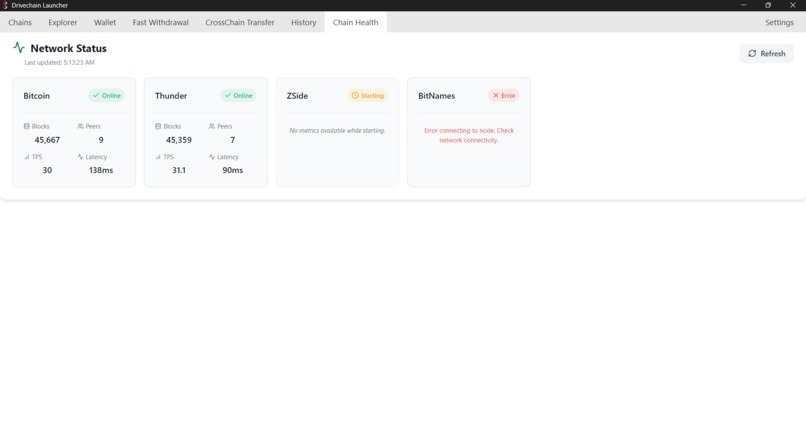Click the Blocks icon in the Bitcoin card
The image size is (806, 425).
tap(27, 126)
